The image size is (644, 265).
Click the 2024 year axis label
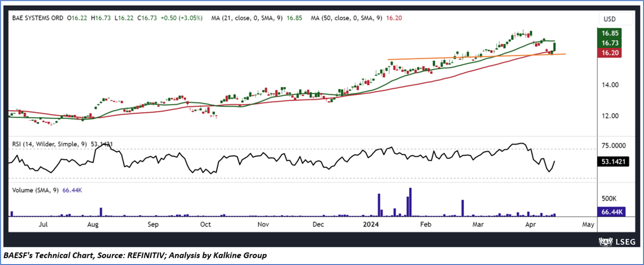[370, 225]
